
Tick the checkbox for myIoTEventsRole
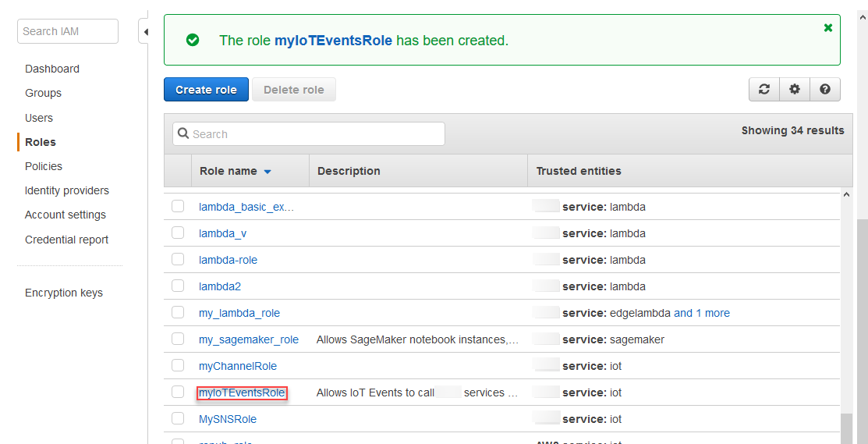178,392
